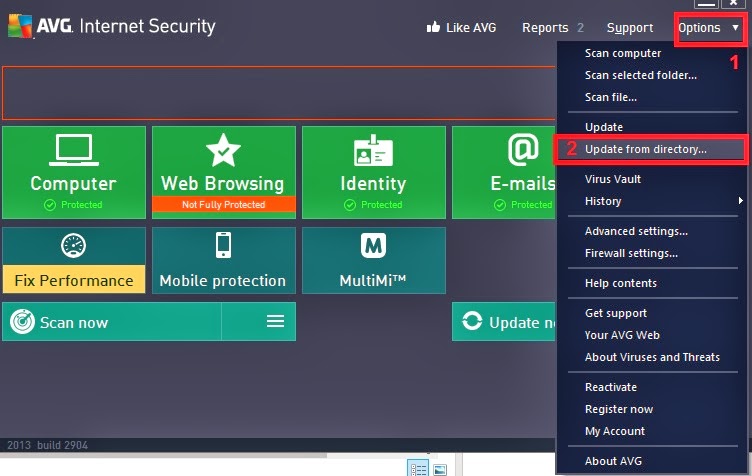Open the Web Browsing star tile
The height and width of the screenshot is (476, 752).
tap(223, 173)
